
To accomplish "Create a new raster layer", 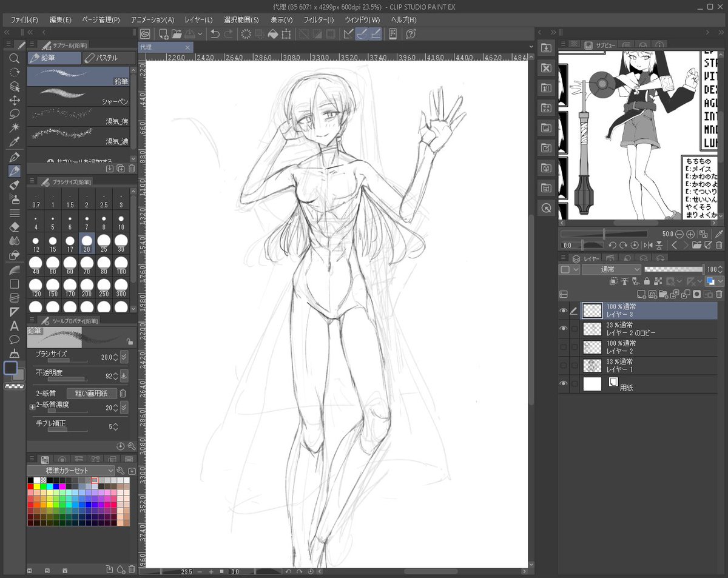I will click(641, 294).
